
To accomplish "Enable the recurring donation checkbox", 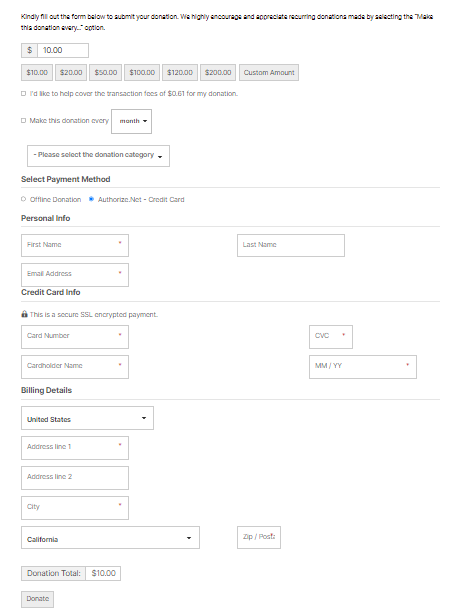I will (x=23, y=121).
